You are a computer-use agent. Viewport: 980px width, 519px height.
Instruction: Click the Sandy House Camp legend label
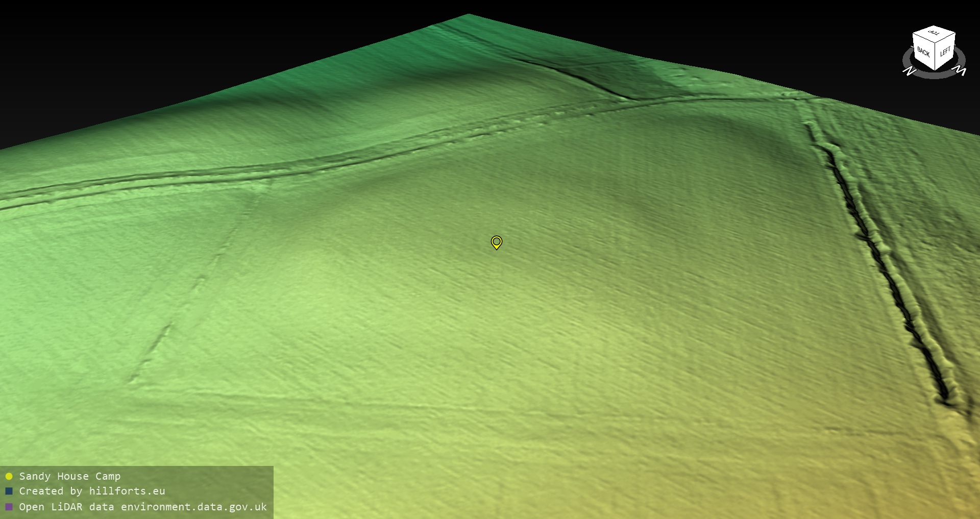[70, 476]
